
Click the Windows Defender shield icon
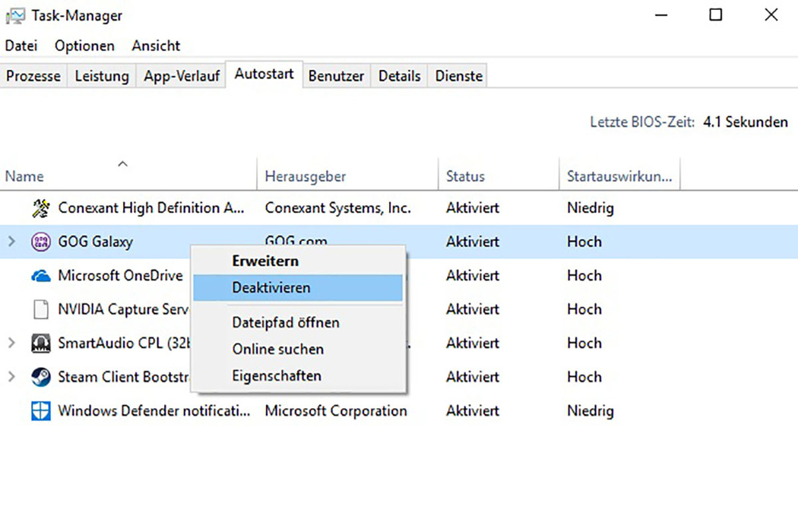(41, 411)
